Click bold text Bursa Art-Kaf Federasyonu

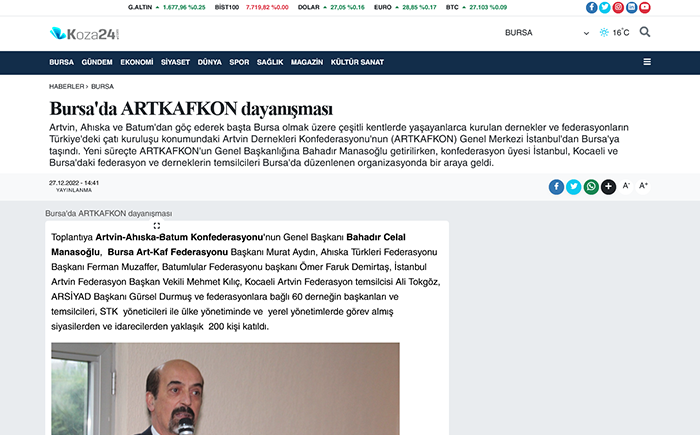click(x=168, y=252)
